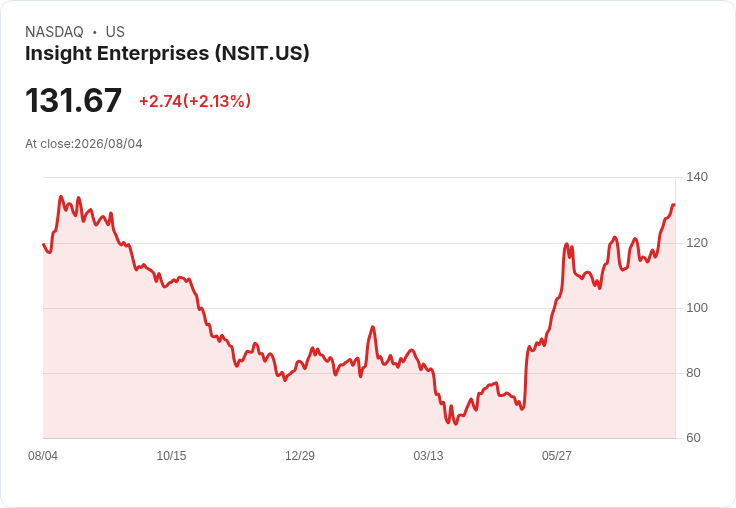The width and height of the screenshot is (736, 508).
Task: Click the Insight Enterprises (NSIT.US) title
Action: click(x=167, y=53)
